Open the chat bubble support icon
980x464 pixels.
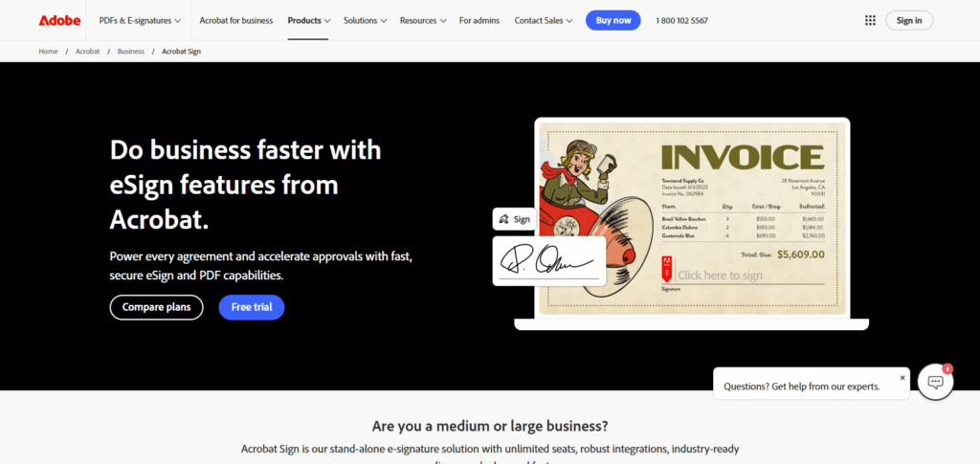pyautogui.click(x=935, y=382)
